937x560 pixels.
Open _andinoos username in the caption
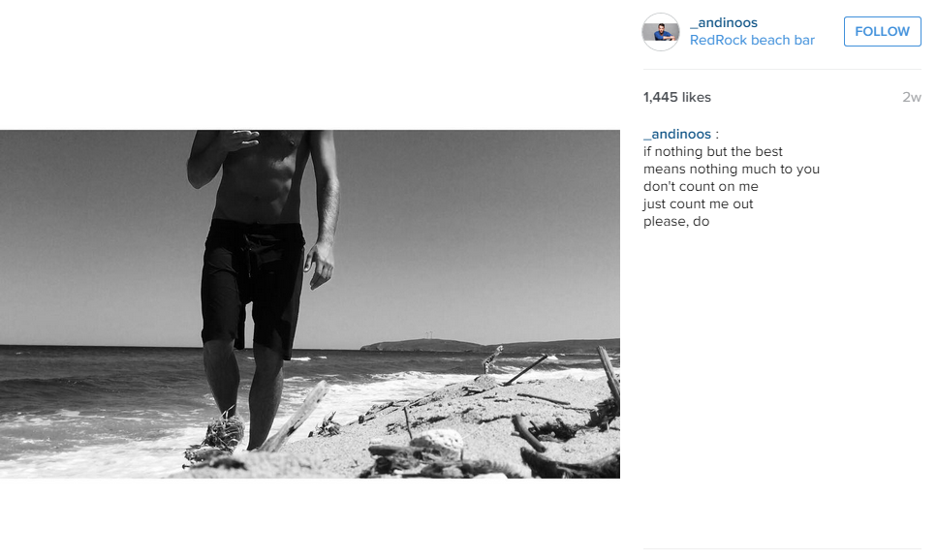click(677, 134)
